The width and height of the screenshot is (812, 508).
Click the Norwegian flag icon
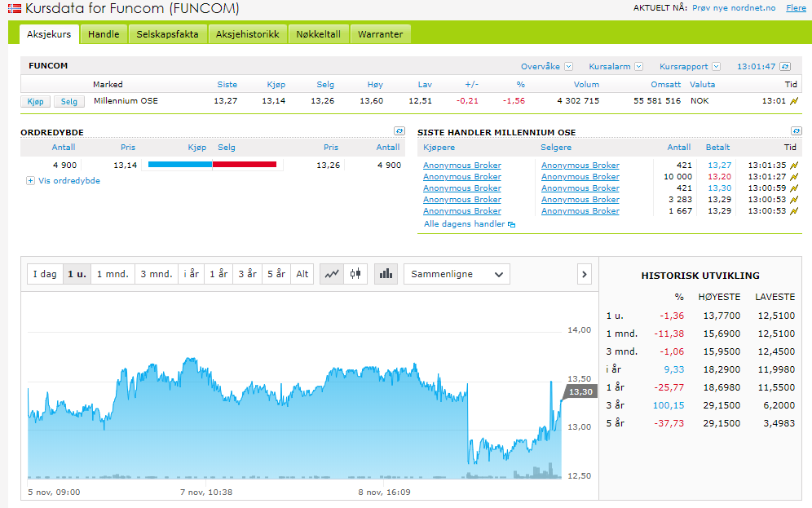pyautogui.click(x=15, y=8)
